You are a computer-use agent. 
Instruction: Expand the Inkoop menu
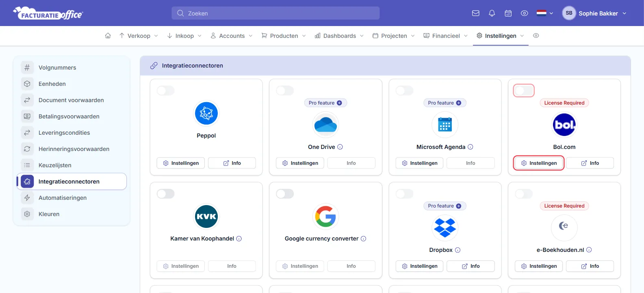[x=184, y=36]
